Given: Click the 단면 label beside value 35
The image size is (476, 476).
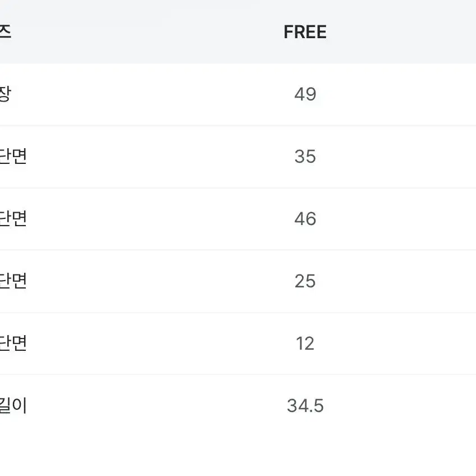Looking at the screenshot, I should tap(13, 157).
